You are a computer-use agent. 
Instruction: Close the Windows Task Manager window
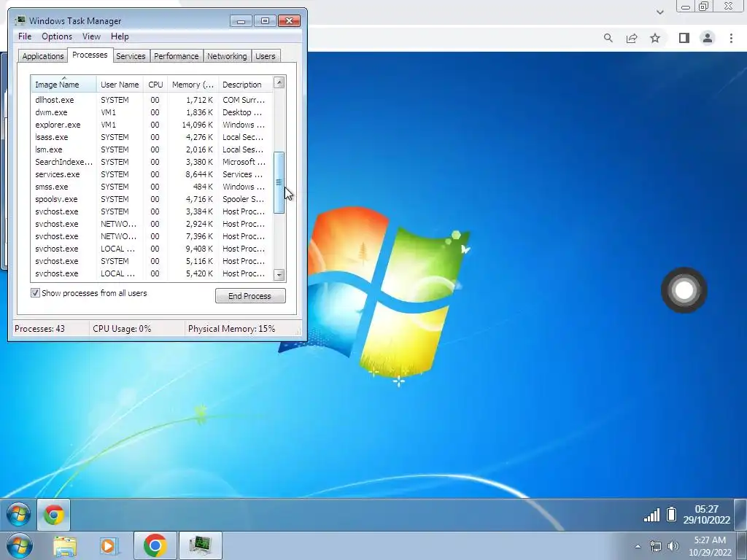coord(289,21)
